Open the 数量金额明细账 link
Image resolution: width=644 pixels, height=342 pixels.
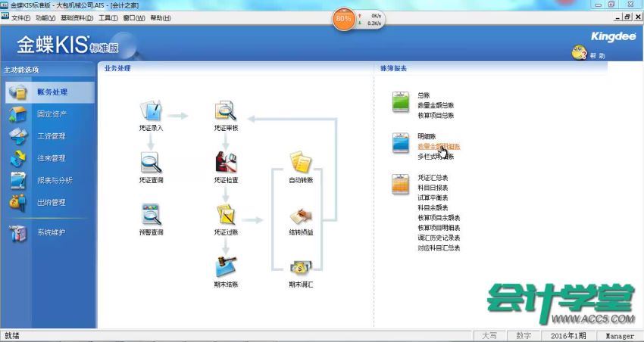click(x=439, y=146)
